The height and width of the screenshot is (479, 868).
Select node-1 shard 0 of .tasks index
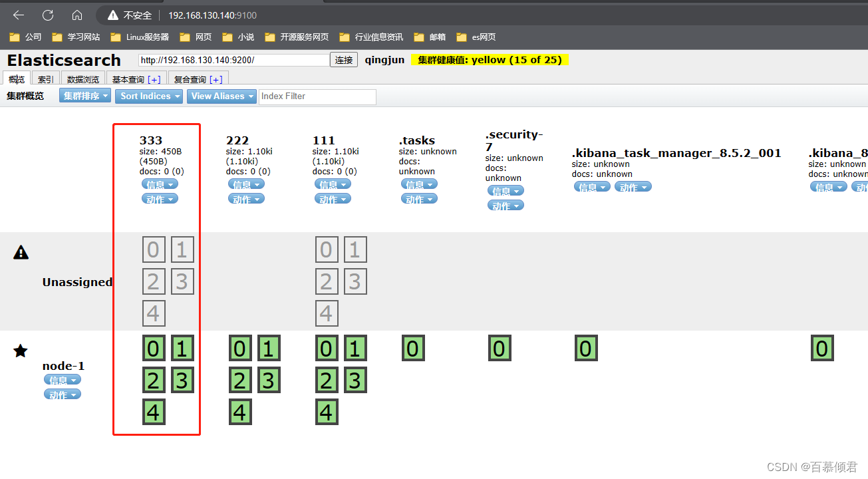(x=412, y=348)
